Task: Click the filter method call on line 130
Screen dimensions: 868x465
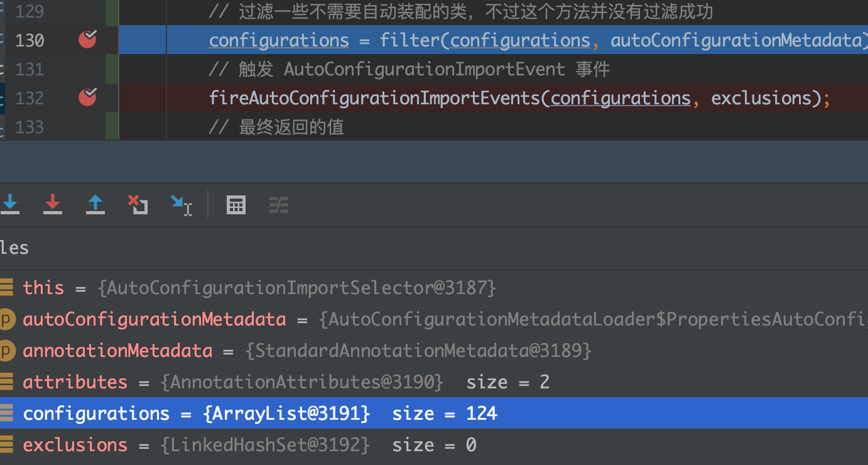Action: pos(410,41)
